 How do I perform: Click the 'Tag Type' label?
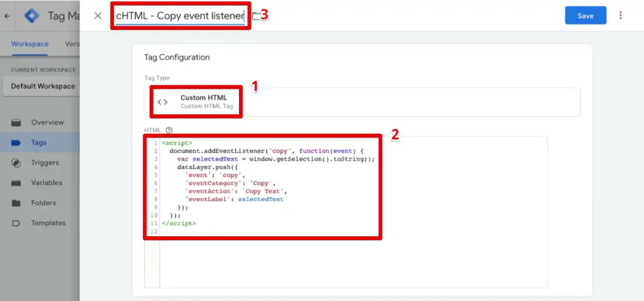tap(157, 78)
